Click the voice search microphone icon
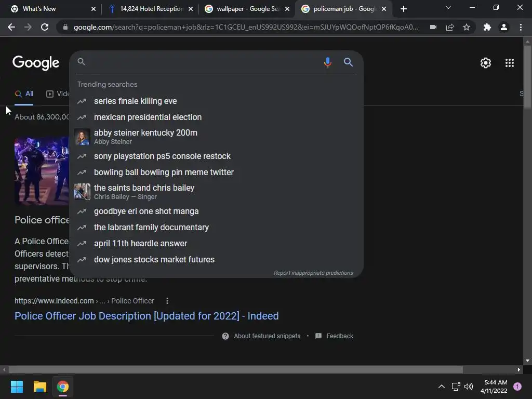This screenshot has width=532, height=399. tap(327, 62)
